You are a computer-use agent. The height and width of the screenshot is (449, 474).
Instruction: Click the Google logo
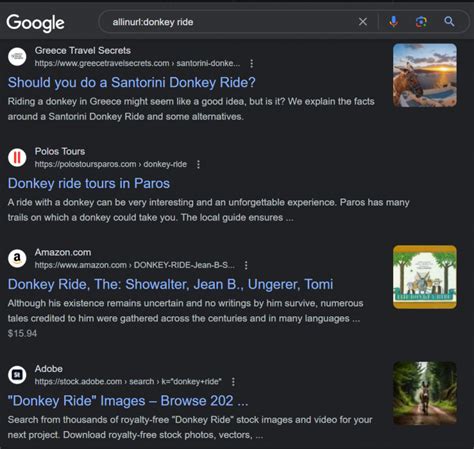35,23
